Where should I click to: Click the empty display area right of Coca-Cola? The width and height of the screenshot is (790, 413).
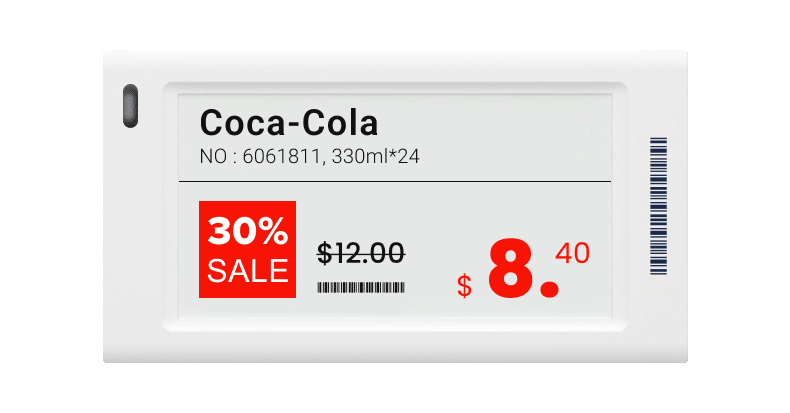pos(500,125)
